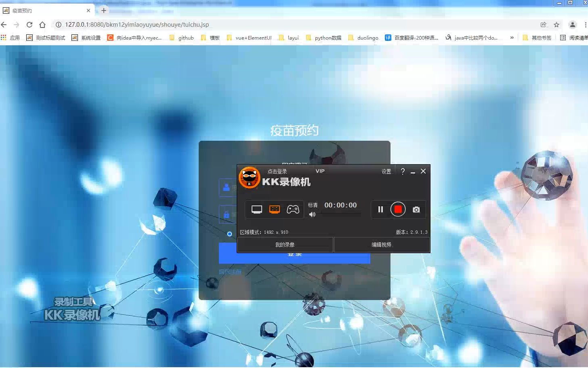The image size is (588, 368).
Task: Open 应用 apps shortcut in bookmarks bar
Action: coord(10,38)
